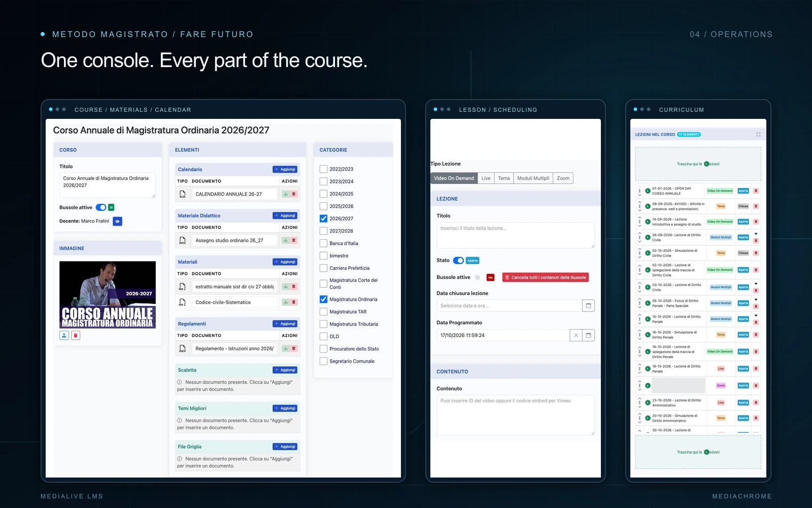Check the 2025/2026 category

[323, 206]
